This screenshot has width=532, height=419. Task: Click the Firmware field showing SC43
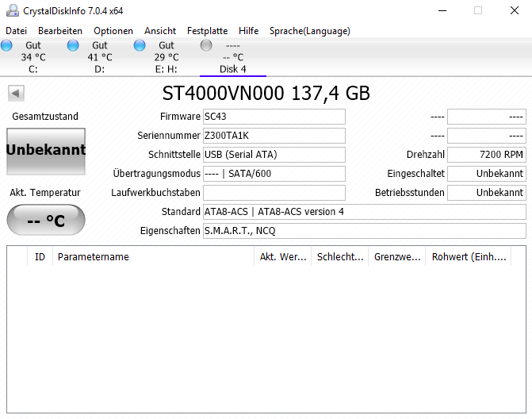click(x=274, y=117)
